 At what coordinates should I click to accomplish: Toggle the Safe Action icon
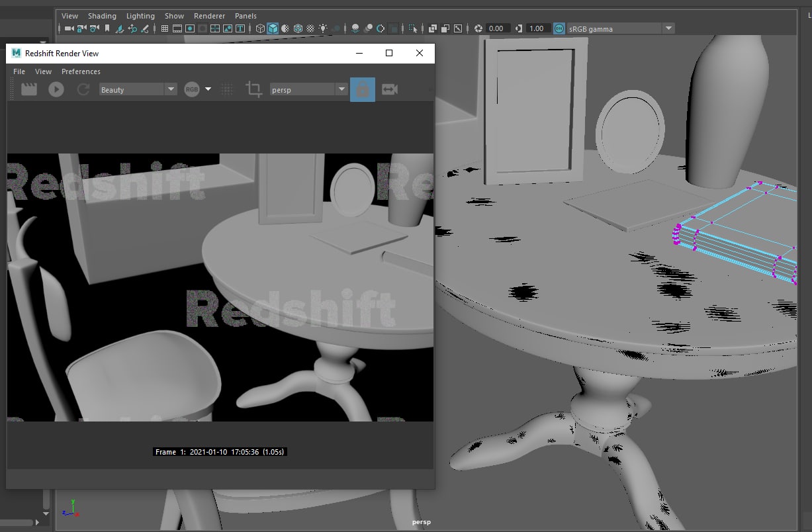228,28
